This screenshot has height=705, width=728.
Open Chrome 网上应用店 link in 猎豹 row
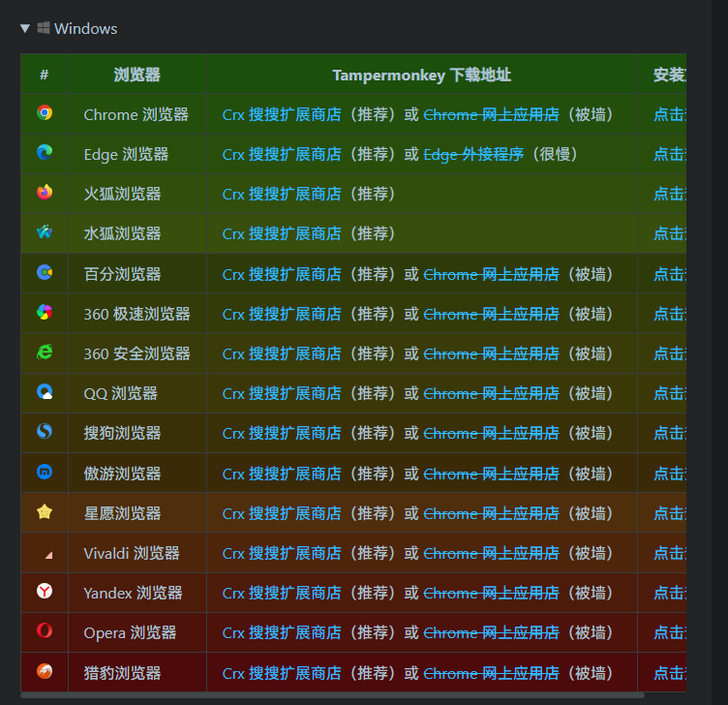coord(491,673)
